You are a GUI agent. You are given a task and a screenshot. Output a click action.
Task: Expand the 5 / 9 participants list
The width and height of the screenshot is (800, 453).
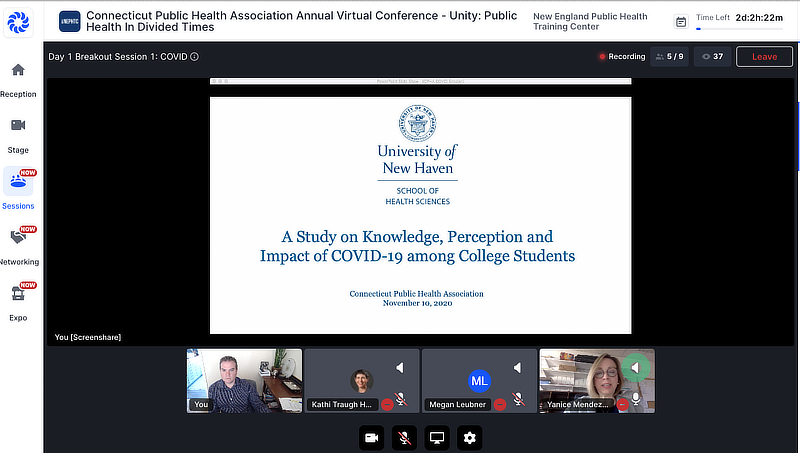coord(669,57)
